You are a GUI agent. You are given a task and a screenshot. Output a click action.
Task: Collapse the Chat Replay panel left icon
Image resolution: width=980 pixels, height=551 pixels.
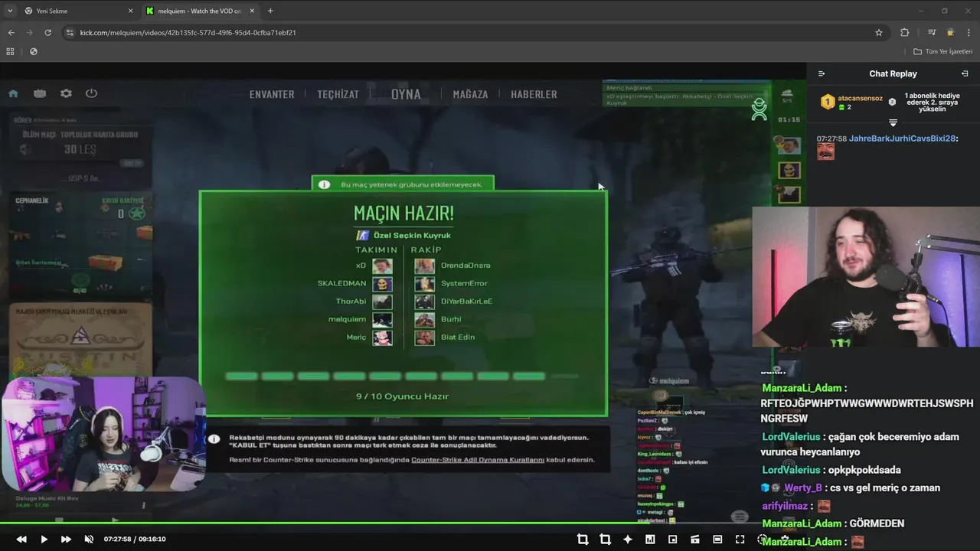(x=822, y=73)
